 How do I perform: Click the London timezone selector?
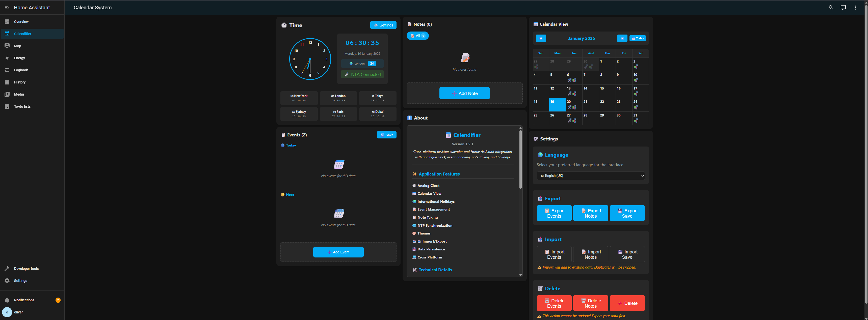[357, 64]
